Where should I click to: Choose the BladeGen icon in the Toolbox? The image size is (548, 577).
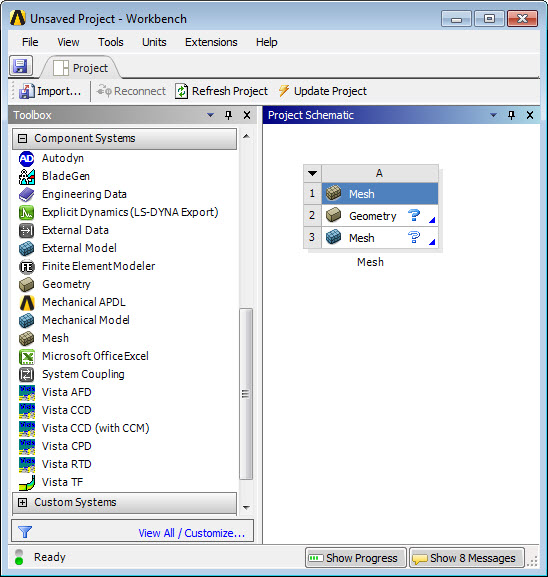[x=26, y=177]
